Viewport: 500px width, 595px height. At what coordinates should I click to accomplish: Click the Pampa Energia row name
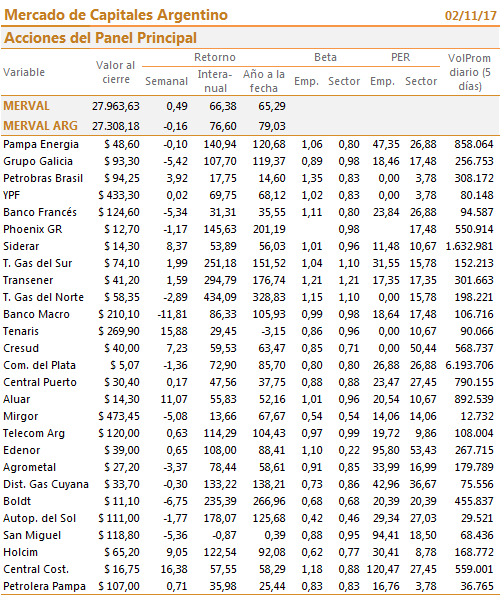pyautogui.click(x=41, y=144)
